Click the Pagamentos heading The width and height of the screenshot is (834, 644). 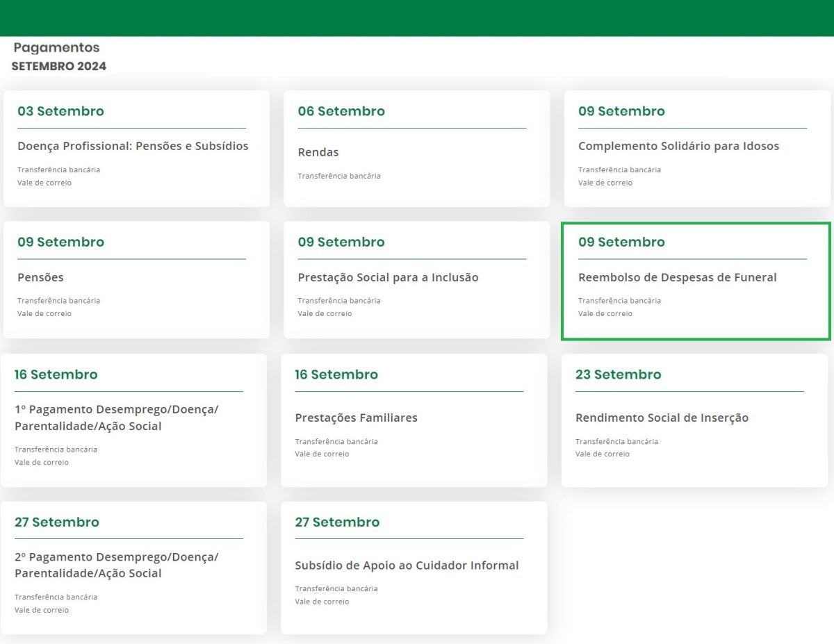click(x=56, y=48)
